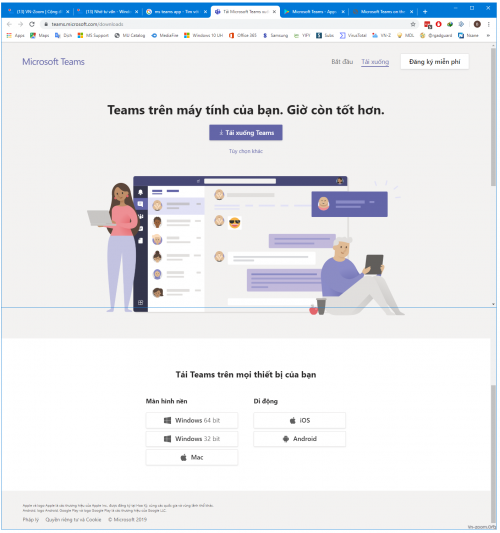Viewport: 500px width, 533px height.
Task: Open the red Opera-style extension icon
Action: tap(438, 24)
